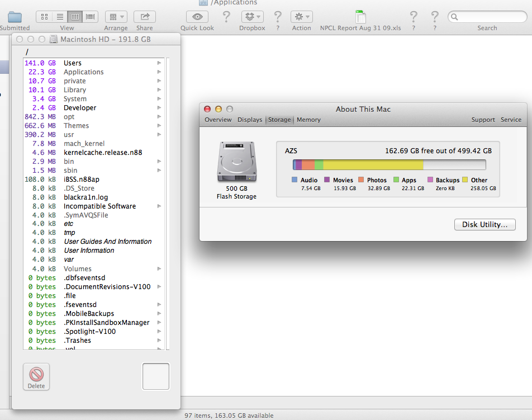
Task: Expand the Developer folder row
Action: [159, 107]
